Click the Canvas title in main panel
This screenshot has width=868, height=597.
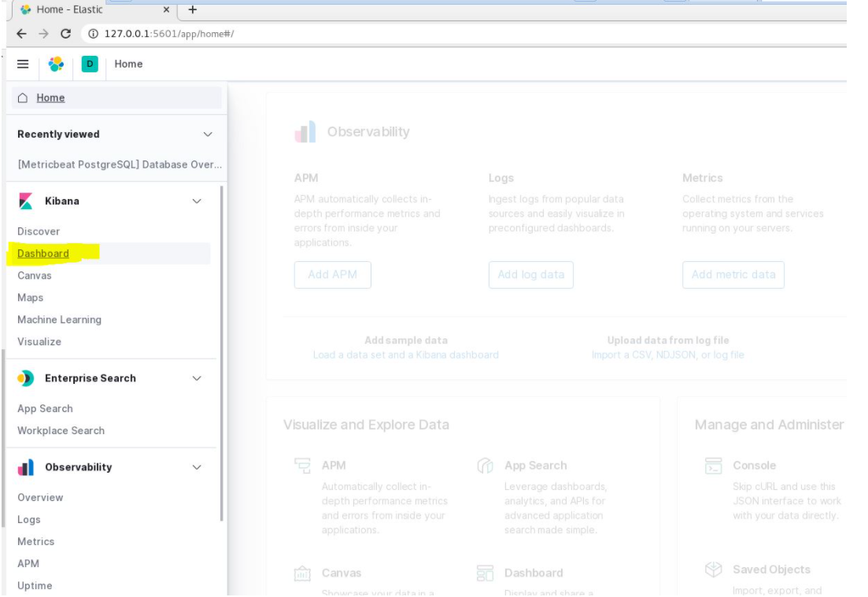[x=342, y=573]
